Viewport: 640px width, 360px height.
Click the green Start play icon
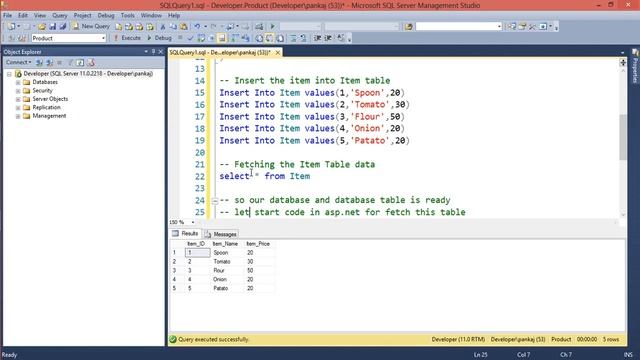click(x=272, y=27)
